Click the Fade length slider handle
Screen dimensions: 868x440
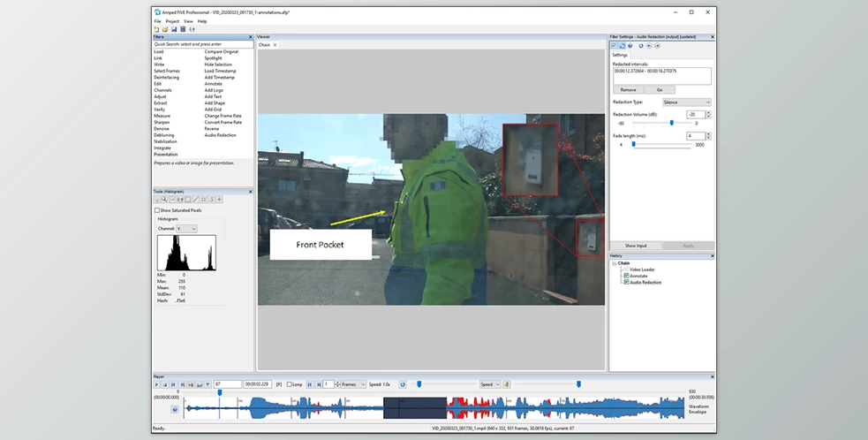point(634,145)
